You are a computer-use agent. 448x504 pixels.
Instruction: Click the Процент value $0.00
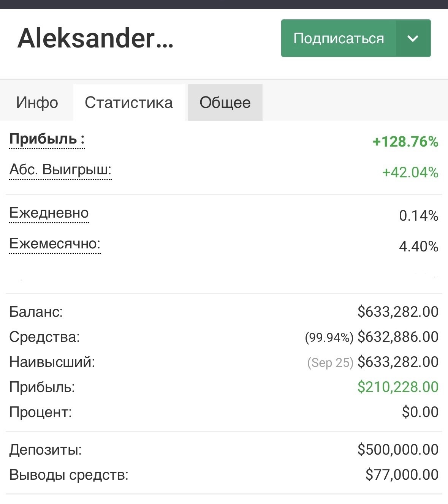420,412
